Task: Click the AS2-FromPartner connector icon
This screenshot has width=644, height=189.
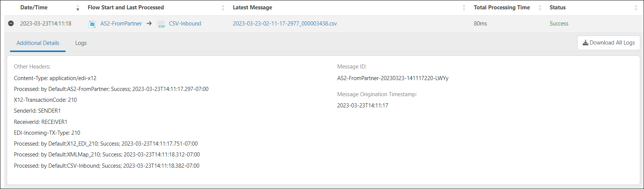Action: pyautogui.click(x=92, y=24)
